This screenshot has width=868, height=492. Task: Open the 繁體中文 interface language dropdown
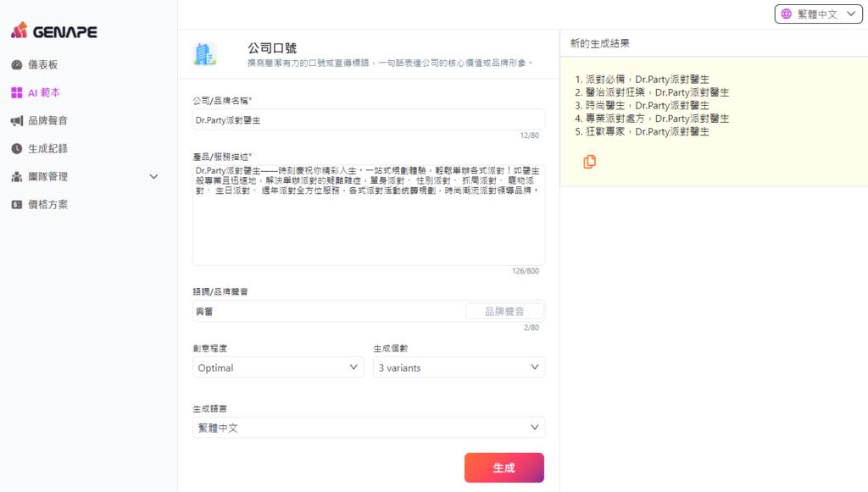point(818,14)
